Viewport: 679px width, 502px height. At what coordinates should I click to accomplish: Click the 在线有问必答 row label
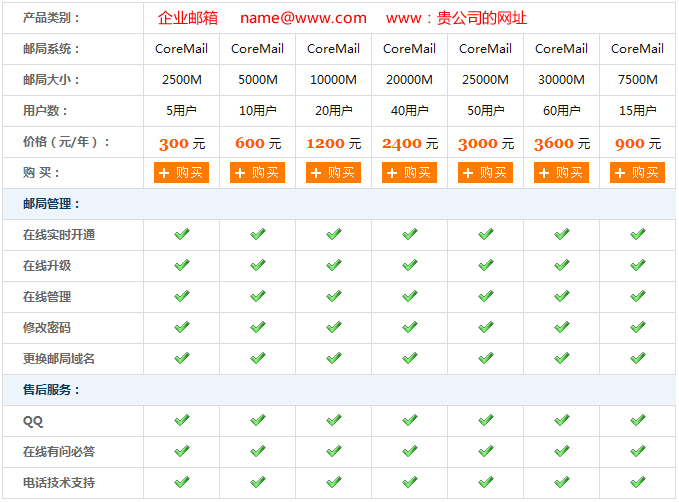click(58, 452)
